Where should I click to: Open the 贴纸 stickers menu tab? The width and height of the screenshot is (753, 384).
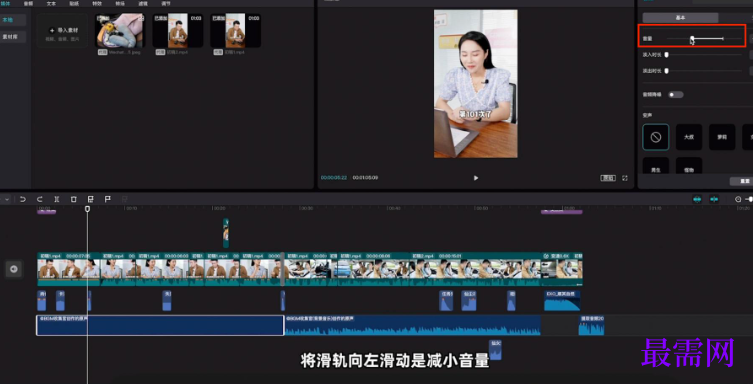[74, 3]
